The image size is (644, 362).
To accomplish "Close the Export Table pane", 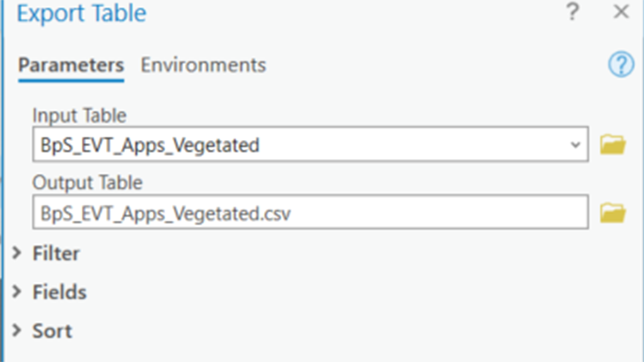I will [x=621, y=13].
